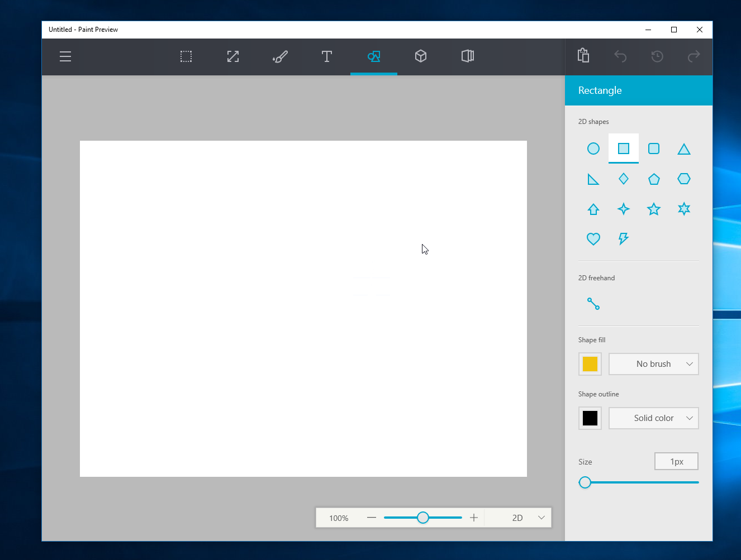The image size is (741, 560).
Task: Change the yellow shape fill color swatch
Action: pyautogui.click(x=590, y=364)
